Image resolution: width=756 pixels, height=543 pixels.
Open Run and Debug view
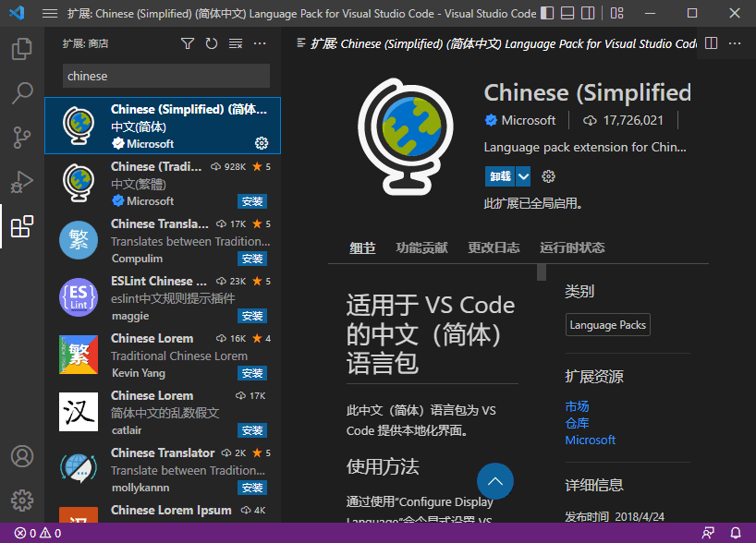pos(22,180)
